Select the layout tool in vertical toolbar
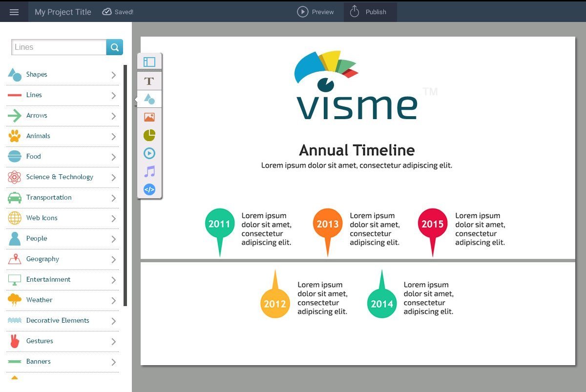This screenshot has width=586, height=392. click(x=149, y=62)
